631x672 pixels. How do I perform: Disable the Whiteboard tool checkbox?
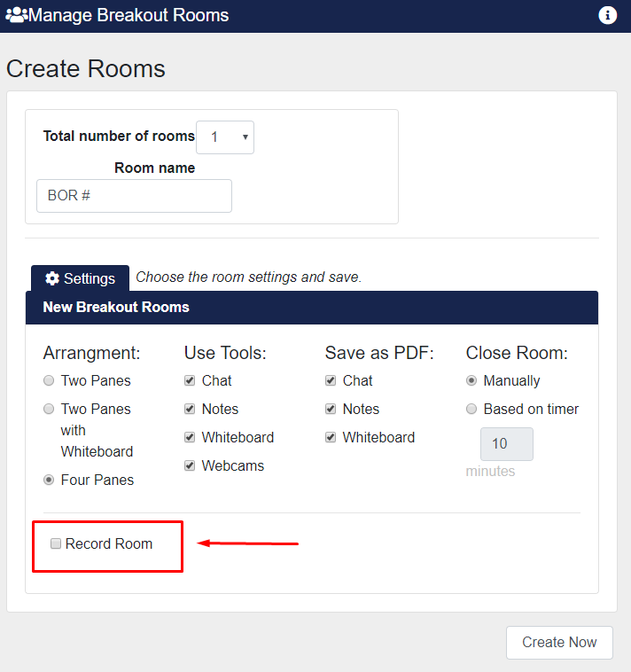(190, 438)
